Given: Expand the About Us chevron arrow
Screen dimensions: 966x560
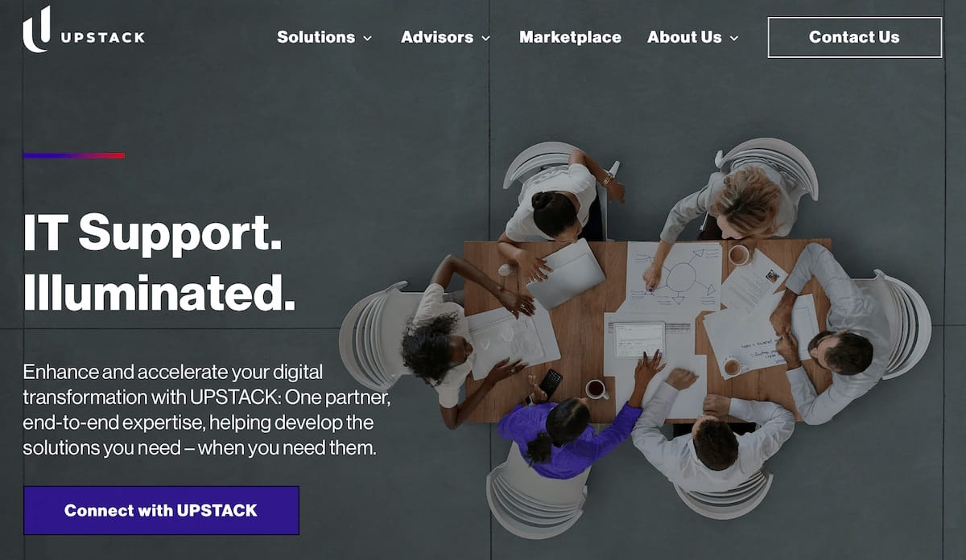Looking at the screenshot, I should (x=733, y=38).
